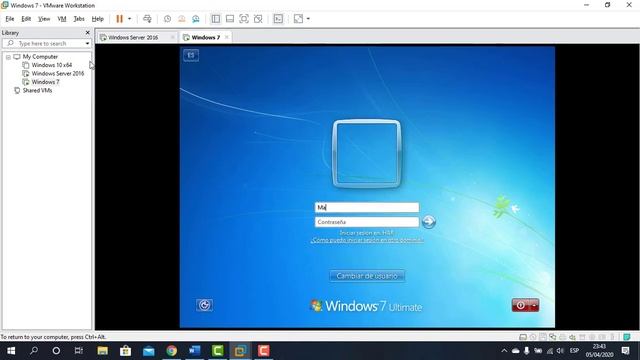Image resolution: width=640 pixels, height=360 pixels.
Task: Open the File menu
Action: point(10,19)
